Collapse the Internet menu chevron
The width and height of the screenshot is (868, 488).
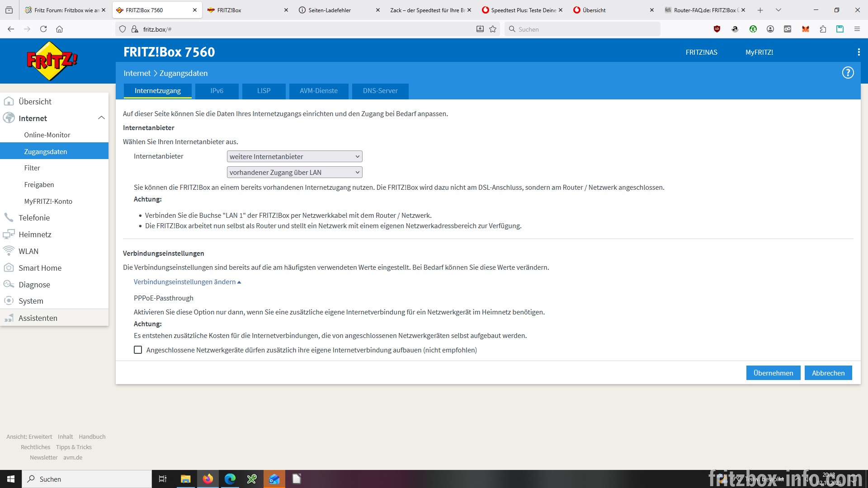click(101, 118)
